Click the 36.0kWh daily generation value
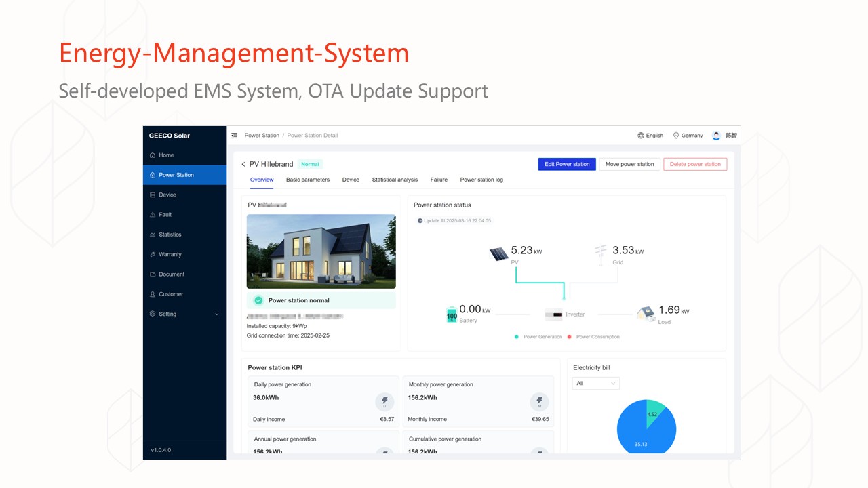 pyautogui.click(x=266, y=398)
